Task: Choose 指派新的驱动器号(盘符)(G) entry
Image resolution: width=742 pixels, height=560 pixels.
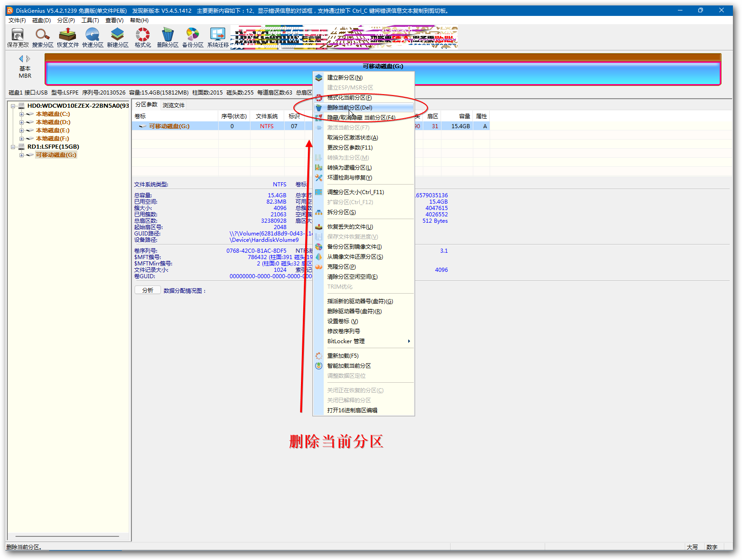Action: 364,301
